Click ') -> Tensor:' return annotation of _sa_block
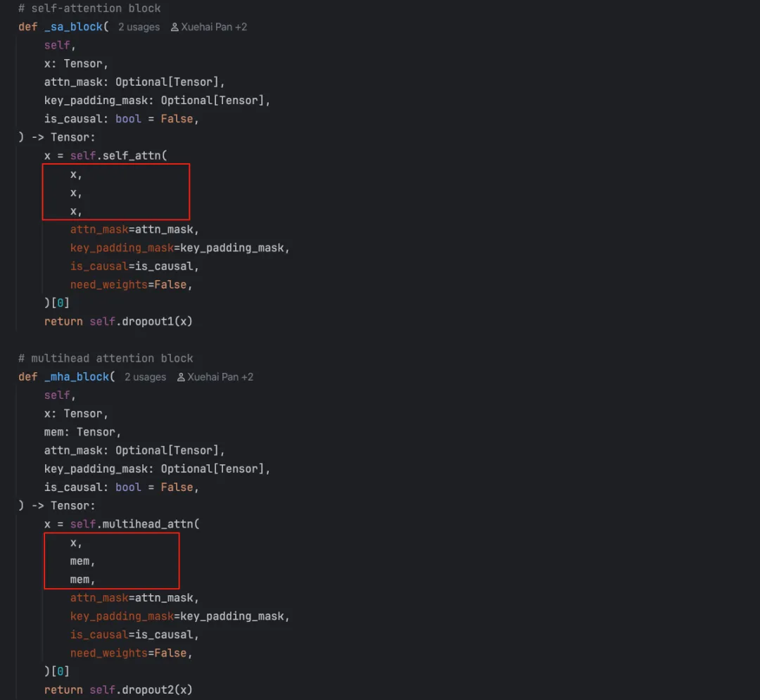 coord(57,138)
